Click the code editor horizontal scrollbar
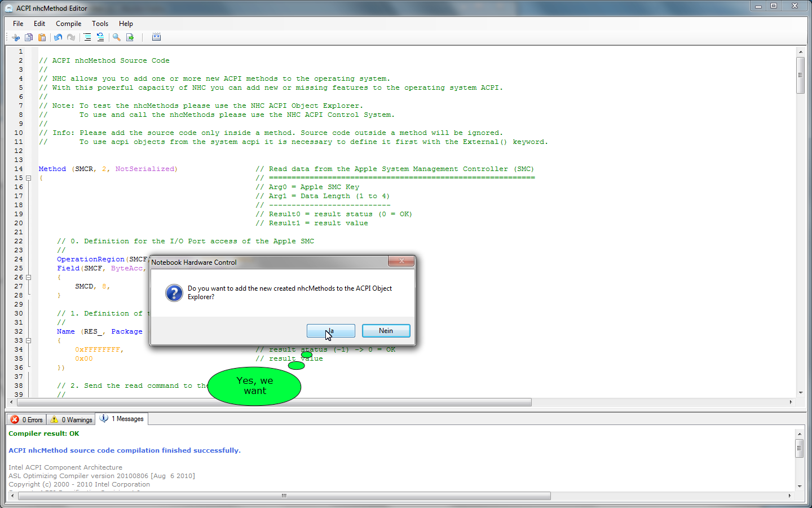The image size is (812, 508). click(274, 402)
